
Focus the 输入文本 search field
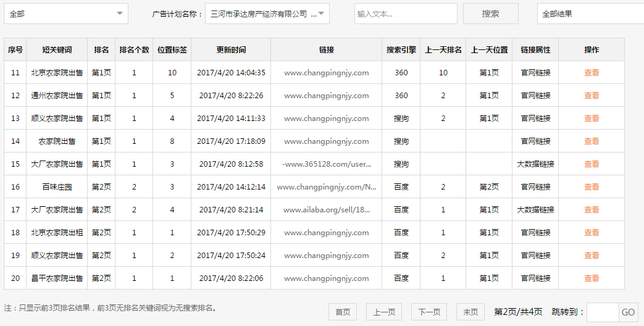click(x=406, y=14)
